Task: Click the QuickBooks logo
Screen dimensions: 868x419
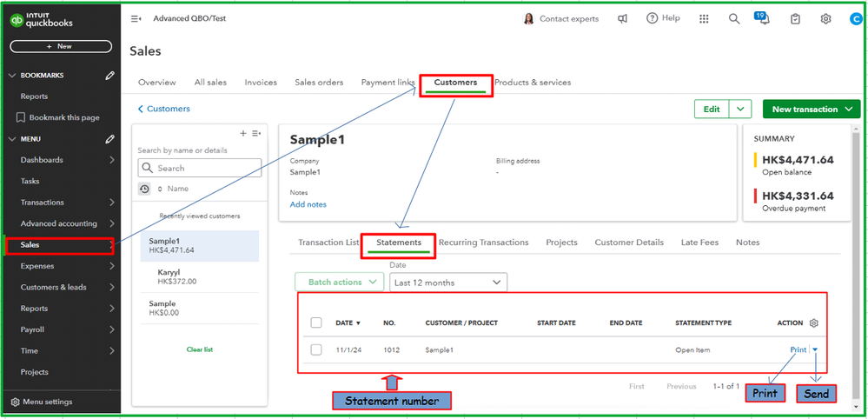Action: 42,21
